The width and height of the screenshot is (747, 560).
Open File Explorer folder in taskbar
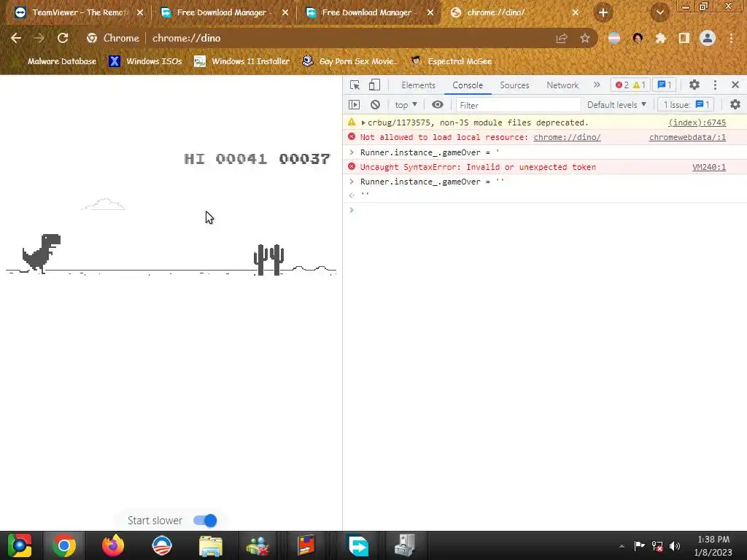click(x=211, y=545)
